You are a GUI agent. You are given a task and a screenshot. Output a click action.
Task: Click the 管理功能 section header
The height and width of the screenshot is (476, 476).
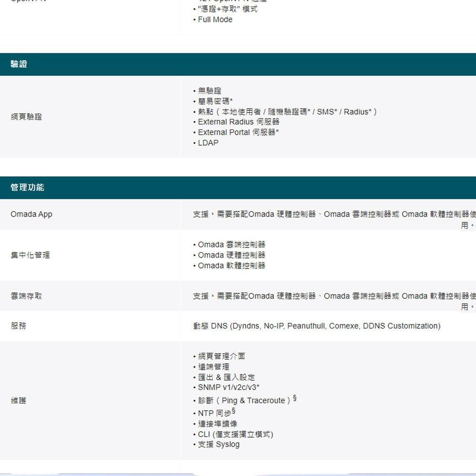(27, 187)
